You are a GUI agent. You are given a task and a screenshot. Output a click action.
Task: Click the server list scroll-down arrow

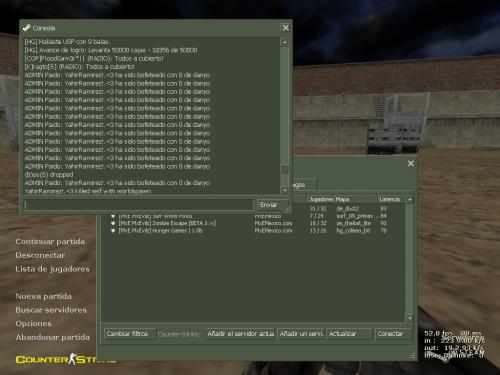(410, 318)
